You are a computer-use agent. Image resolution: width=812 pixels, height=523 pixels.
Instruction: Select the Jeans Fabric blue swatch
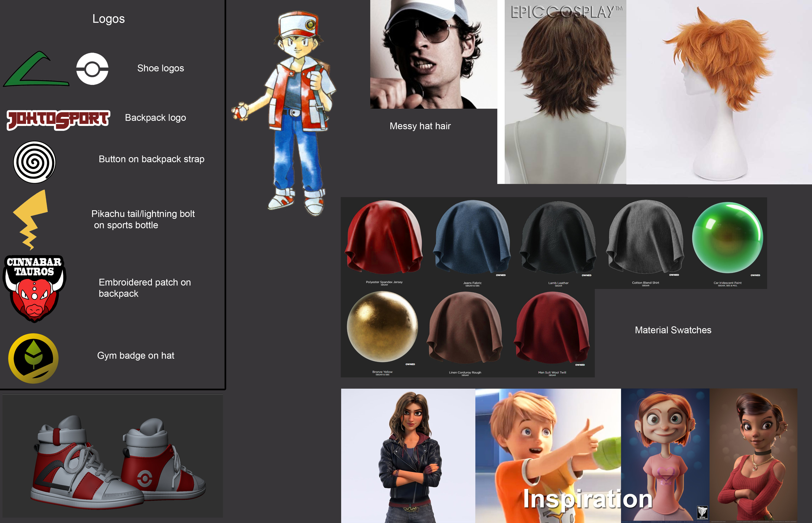472,238
